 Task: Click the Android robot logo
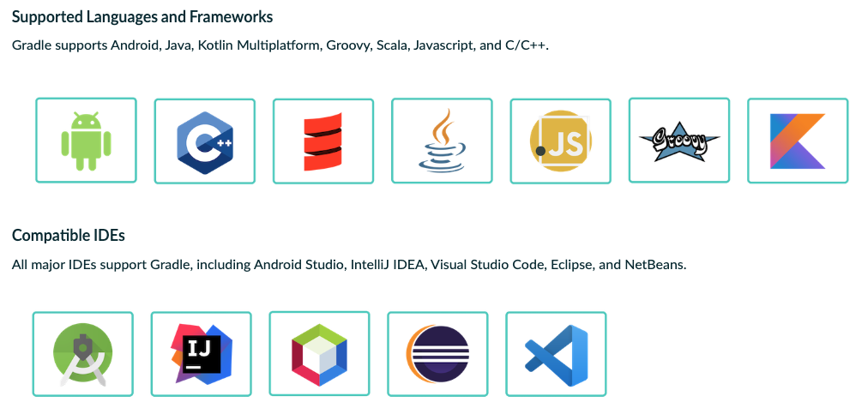(86, 141)
